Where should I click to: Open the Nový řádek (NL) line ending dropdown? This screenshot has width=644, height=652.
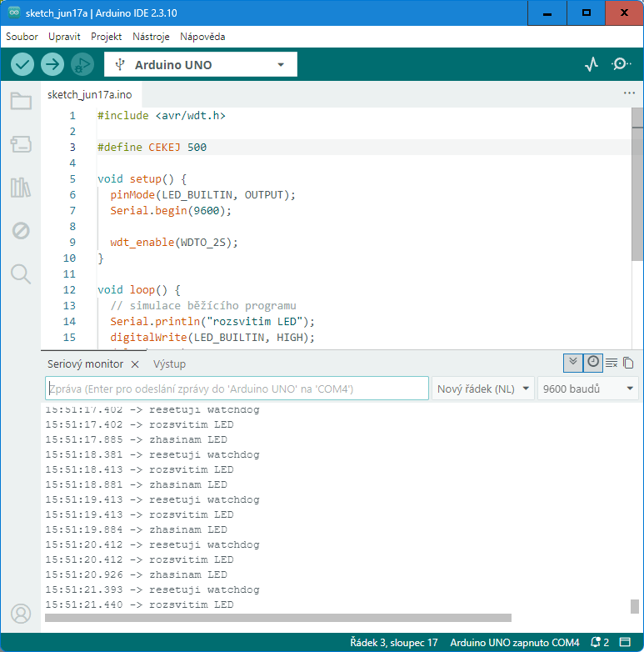click(483, 389)
